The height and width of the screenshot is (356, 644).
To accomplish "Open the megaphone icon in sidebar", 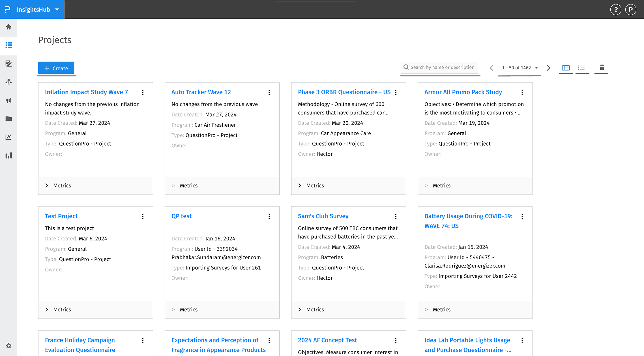I will tap(8, 100).
